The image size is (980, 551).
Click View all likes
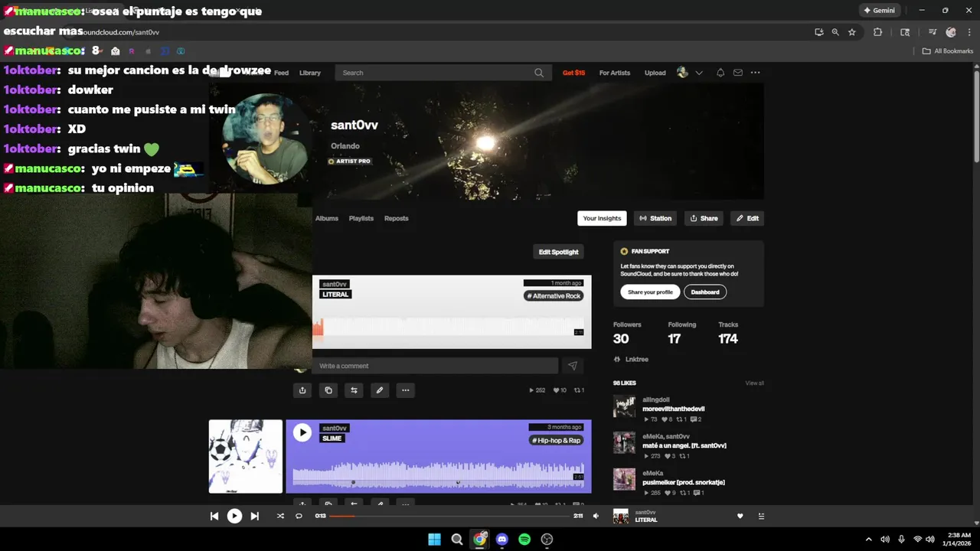755,383
